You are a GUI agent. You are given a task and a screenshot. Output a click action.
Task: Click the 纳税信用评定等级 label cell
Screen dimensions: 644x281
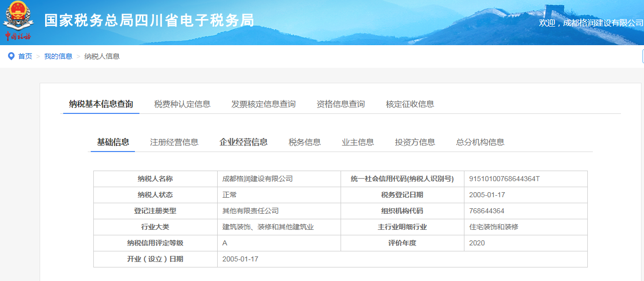click(155, 243)
